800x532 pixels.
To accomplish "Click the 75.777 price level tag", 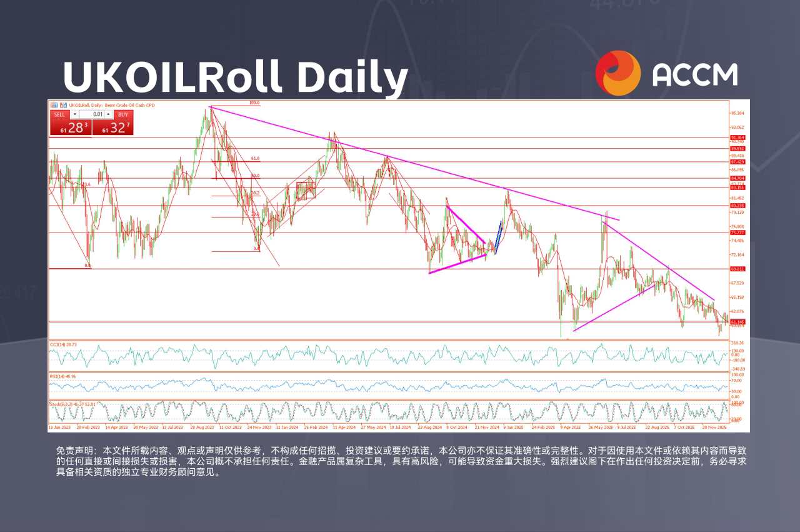I will [737, 233].
